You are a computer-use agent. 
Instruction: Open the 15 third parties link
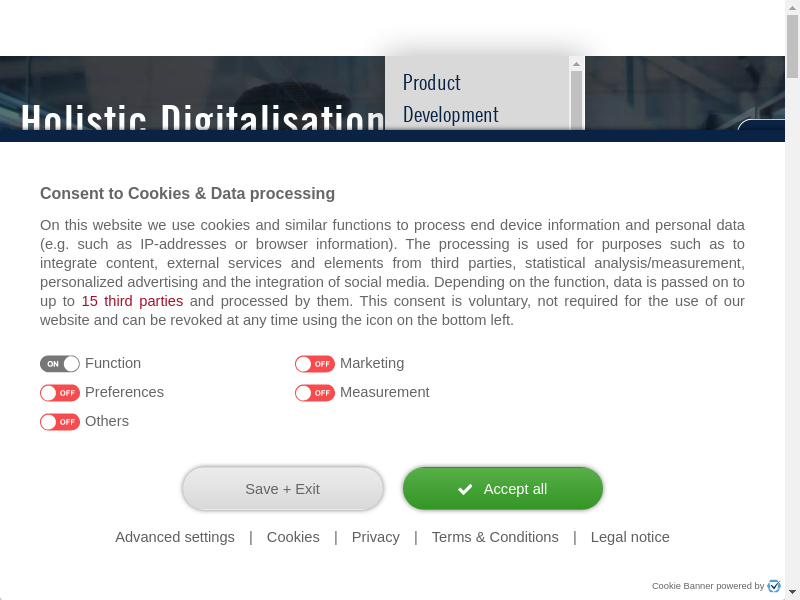tap(132, 301)
